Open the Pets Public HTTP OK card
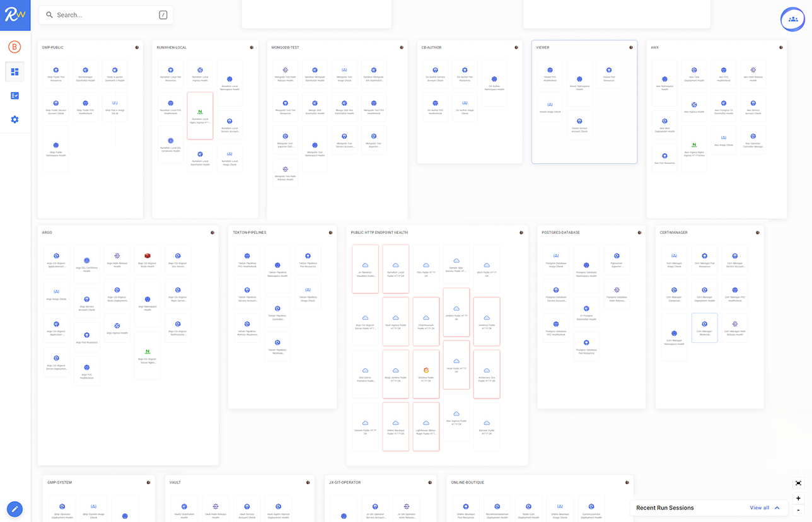Image resolution: width=812 pixels, height=522 pixels. pyautogui.click(x=426, y=269)
